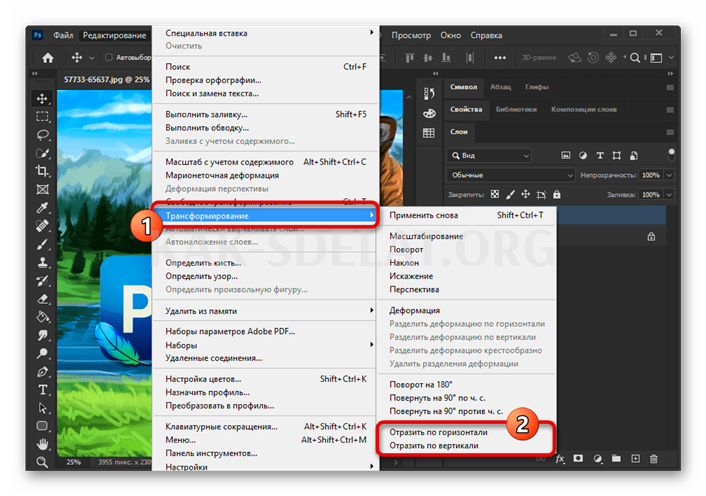
Task: Select the Clone Stamp tool
Action: [42, 262]
